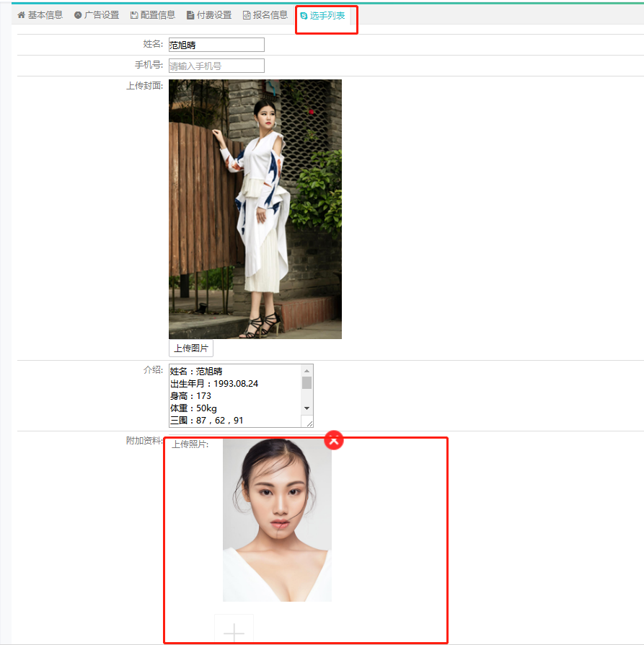
Task: Open the 基本信息 tab
Action: pos(40,15)
